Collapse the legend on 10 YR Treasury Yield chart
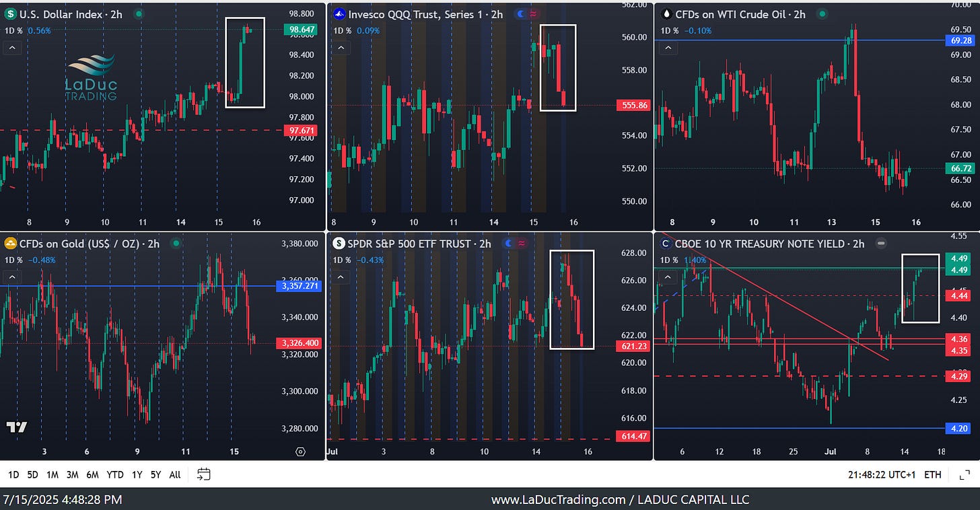Viewport: 980px width, 510px height. coord(668,277)
